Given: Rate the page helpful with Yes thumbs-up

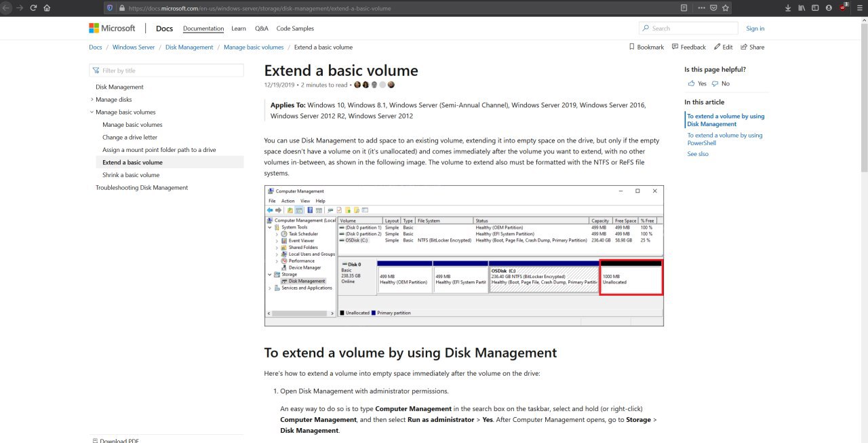Looking at the screenshot, I should tap(697, 83).
